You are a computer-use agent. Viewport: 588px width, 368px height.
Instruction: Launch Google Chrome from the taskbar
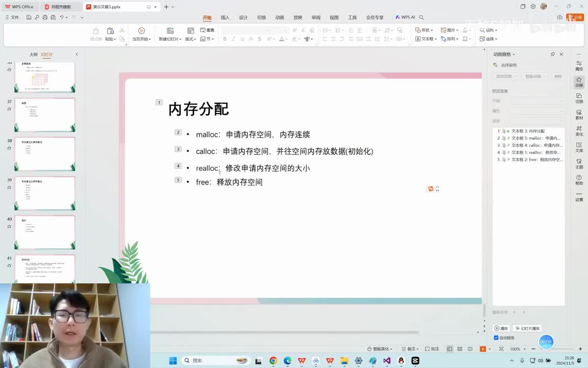273,360
